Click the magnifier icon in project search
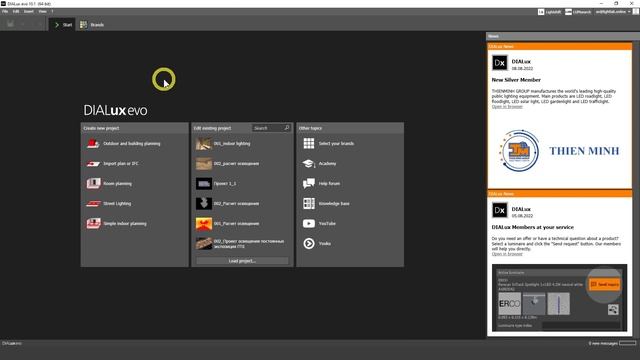Viewport: 640px width, 360px height. pyautogui.click(x=287, y=128)
